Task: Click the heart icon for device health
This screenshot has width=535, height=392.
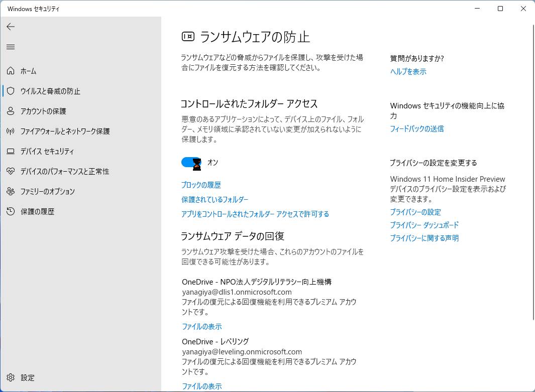Action: pos(11,171)
